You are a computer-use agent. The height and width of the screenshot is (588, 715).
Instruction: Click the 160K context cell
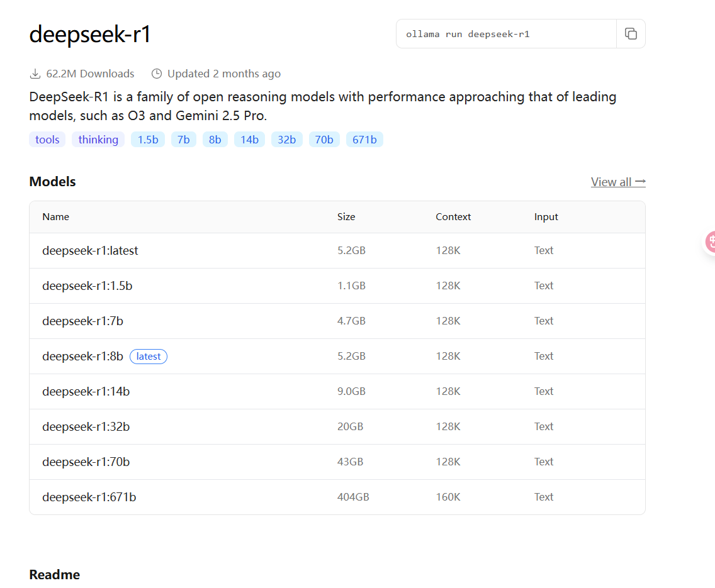point(448,497)
